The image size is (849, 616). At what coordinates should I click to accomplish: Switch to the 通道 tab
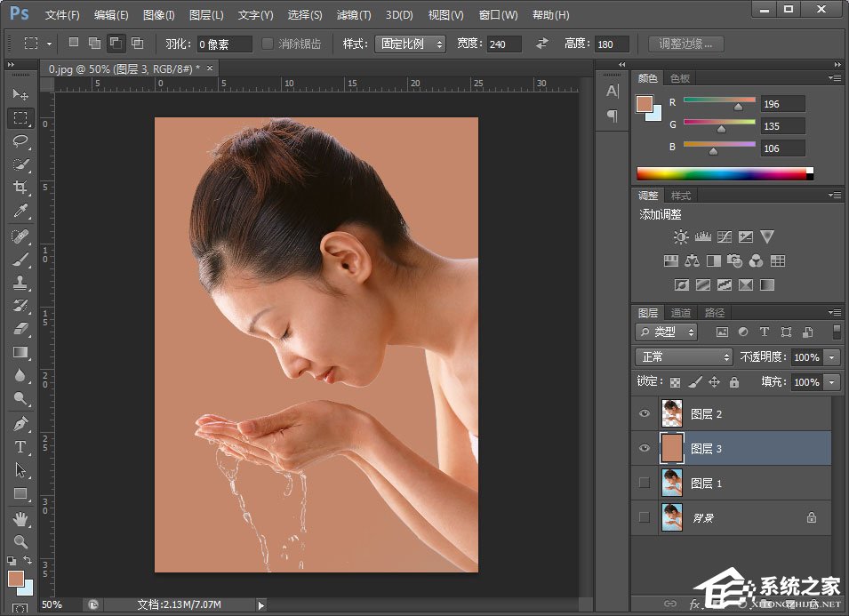pyautogui.click(x=681, y=313)
